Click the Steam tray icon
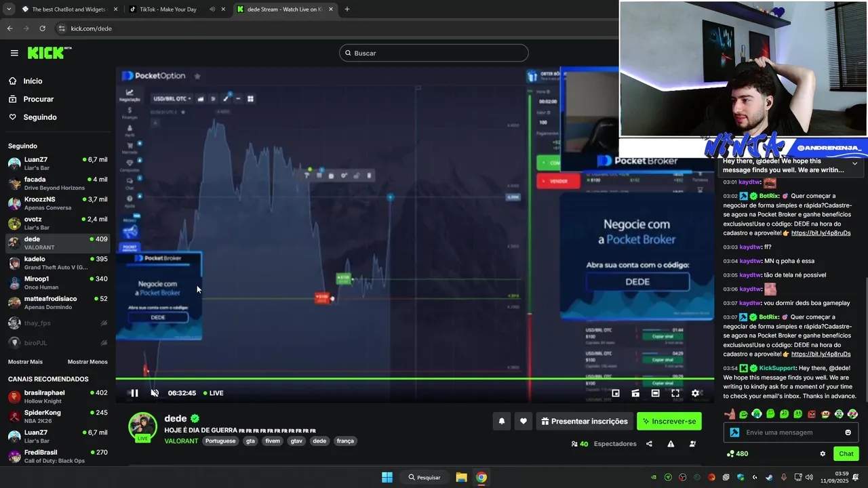The image size is (868, 488). [x=769, y=477]
